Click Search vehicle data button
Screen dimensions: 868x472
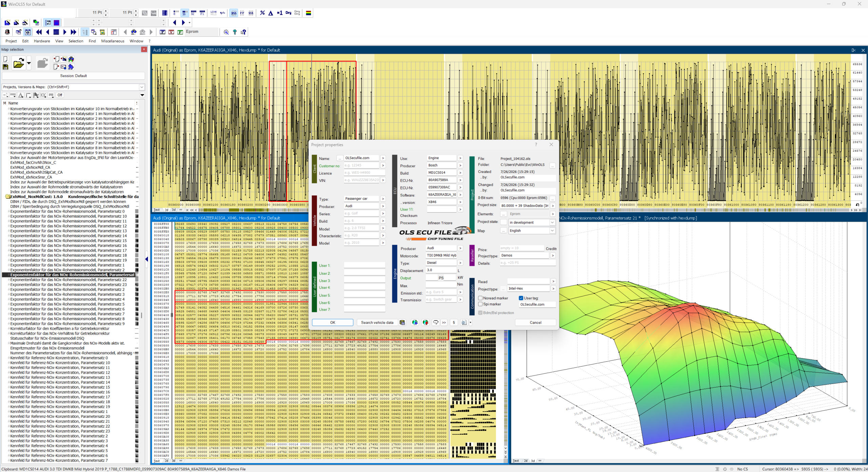click(377, 322)
